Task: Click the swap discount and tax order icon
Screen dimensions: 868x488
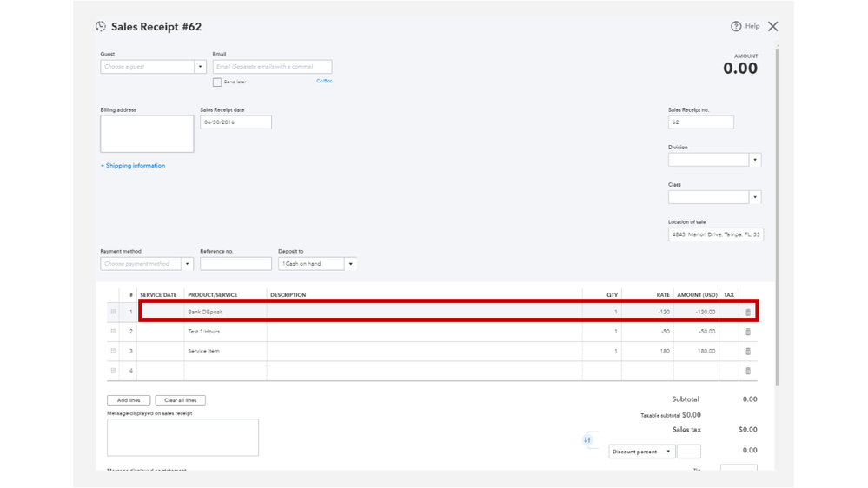Action: [587, 440]
